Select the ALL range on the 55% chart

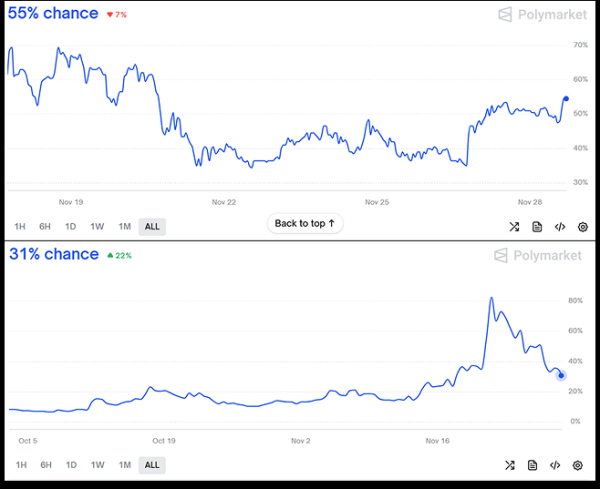(152, 227)
